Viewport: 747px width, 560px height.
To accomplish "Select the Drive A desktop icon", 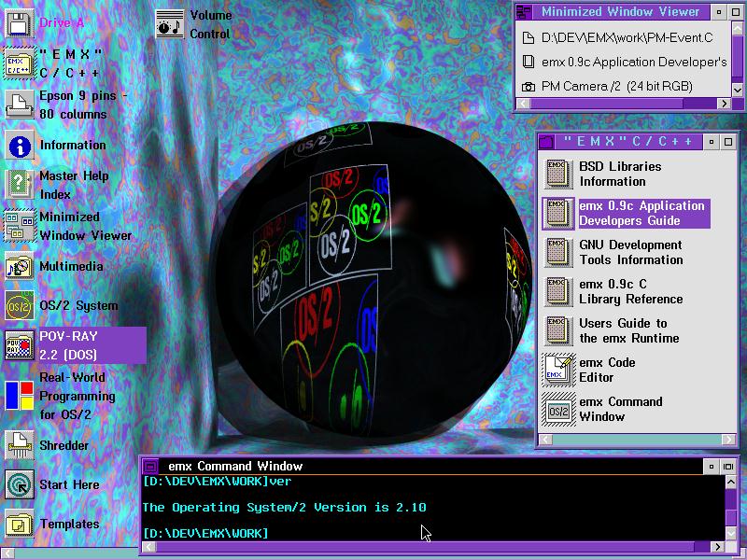I will pos(20,22).
